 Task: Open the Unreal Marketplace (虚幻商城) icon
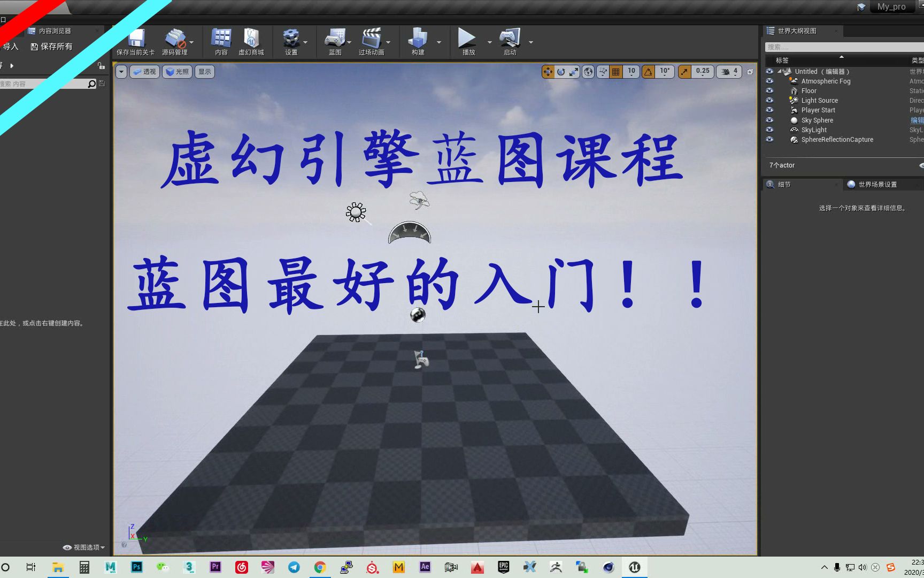251,42
